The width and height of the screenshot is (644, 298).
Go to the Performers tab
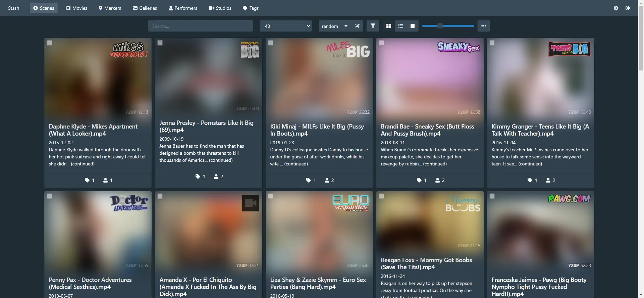point(183,8)
